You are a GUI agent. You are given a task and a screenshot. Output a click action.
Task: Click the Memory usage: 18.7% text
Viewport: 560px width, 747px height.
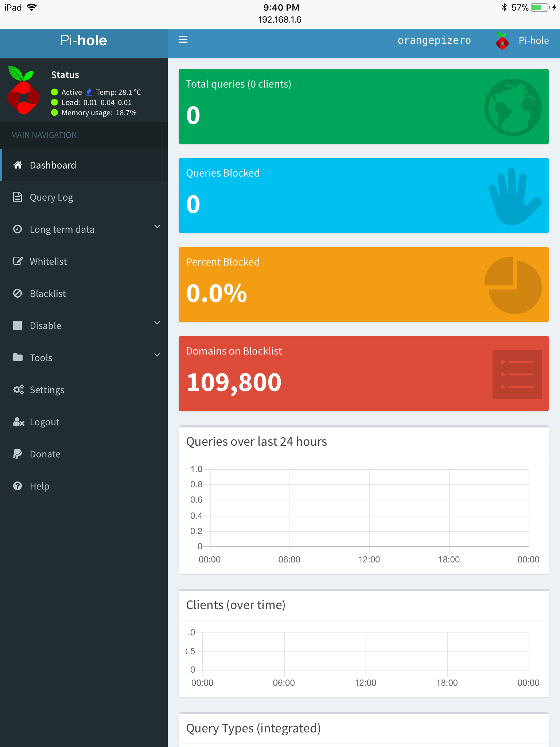[x=99, y=113]
